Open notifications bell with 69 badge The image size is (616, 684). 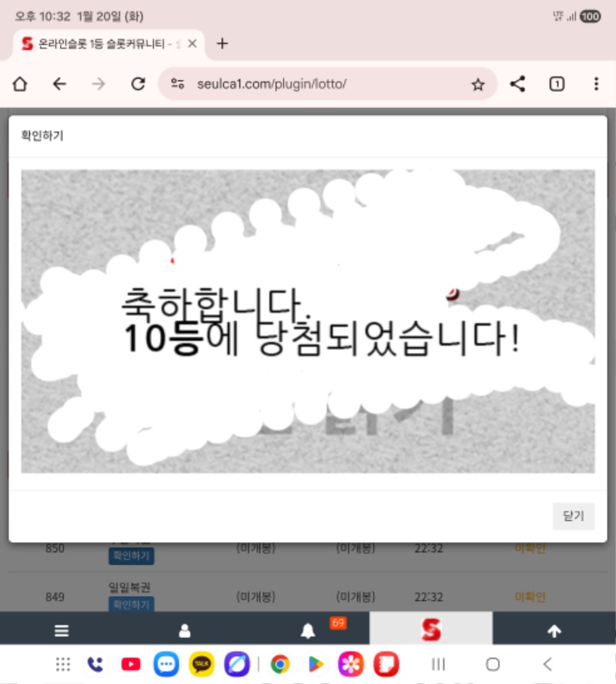[309, 631]
